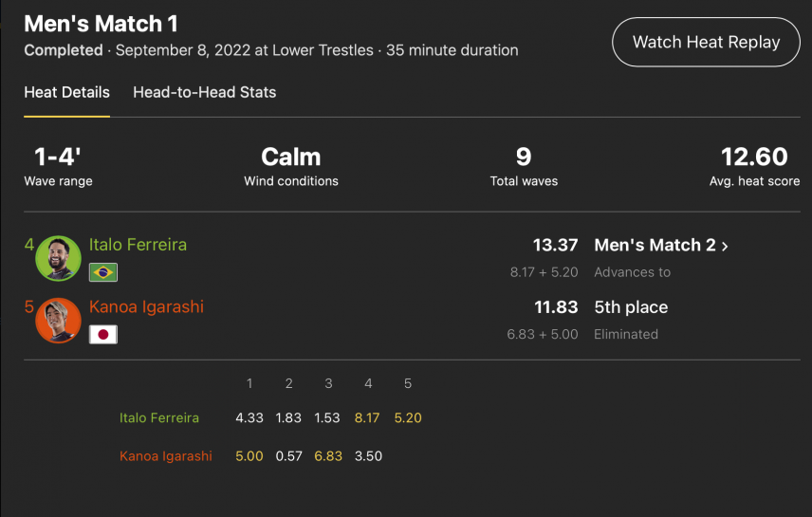This screenshot has width=812, height=517.
Task: Click Italo Ferreira's name in the results list
Action: (138, 245)
